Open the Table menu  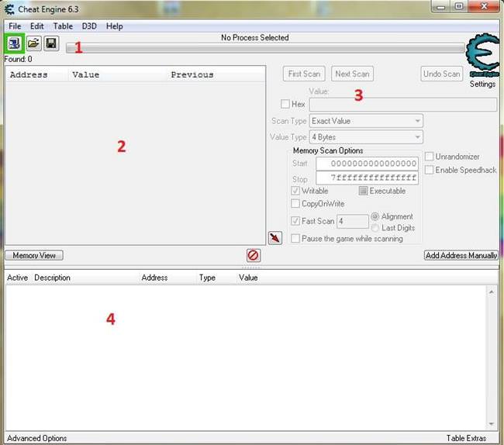coord(63,26)
